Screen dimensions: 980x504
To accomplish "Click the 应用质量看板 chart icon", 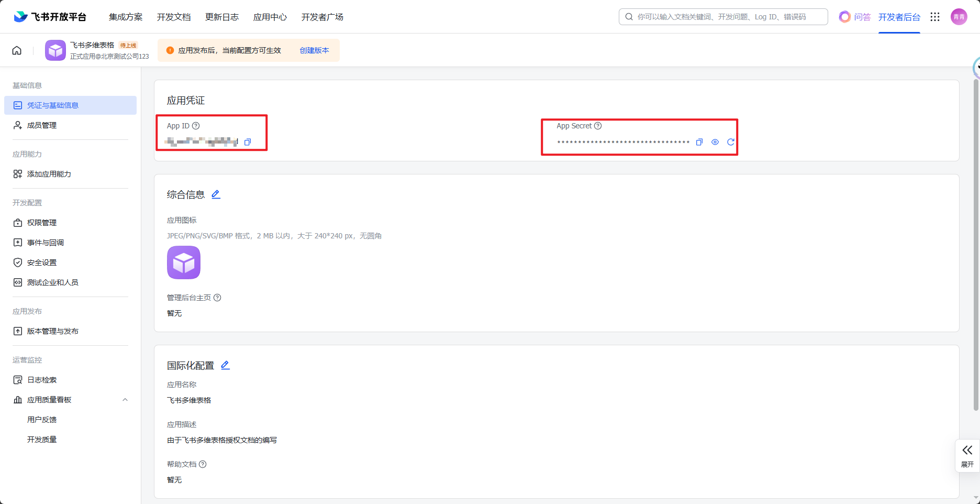I will (x=18, y=400).
